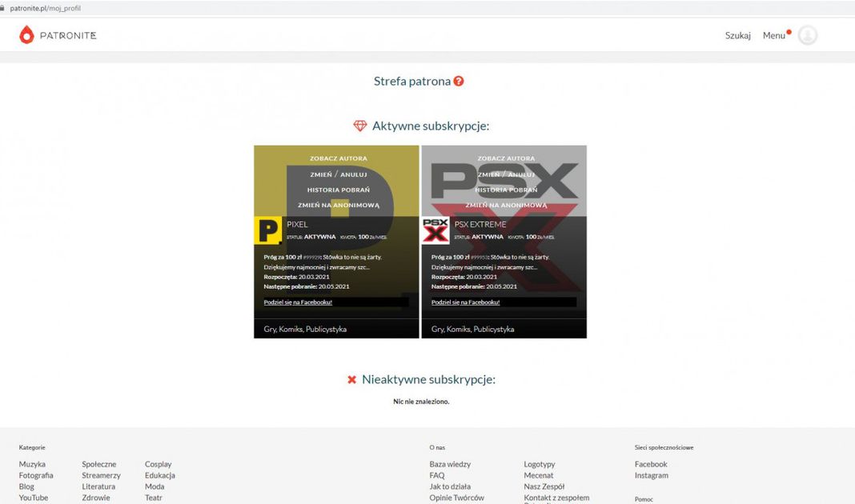This screenshot has height=504, width=855.
Task: Click the PIXEL yellow P logo thumbnail
Action: 268,230
